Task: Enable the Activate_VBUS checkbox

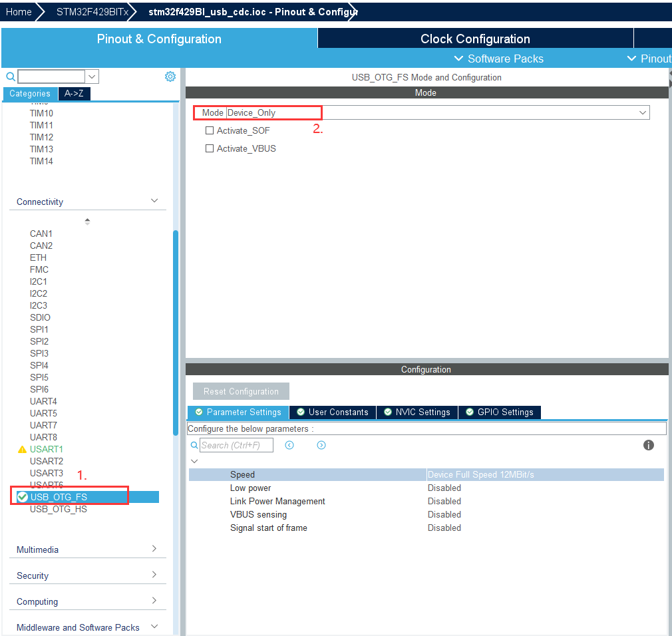Action: tap(210, 148)
